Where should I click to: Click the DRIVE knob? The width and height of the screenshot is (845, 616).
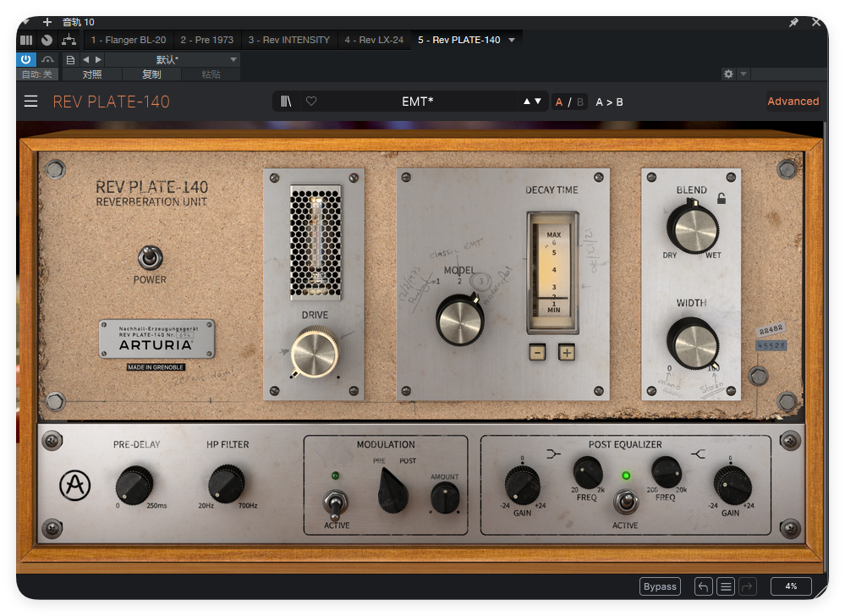(315, 353)
